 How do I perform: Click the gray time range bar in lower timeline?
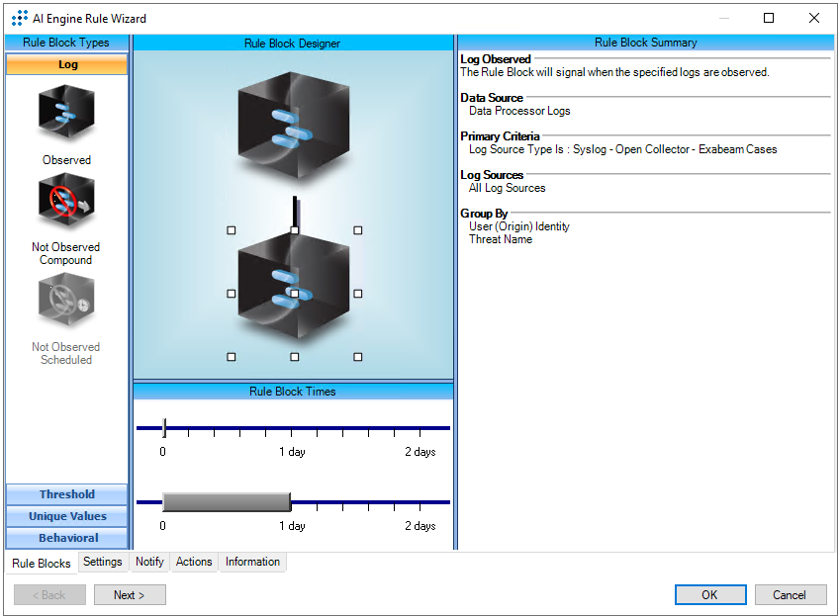(x=227, y=501)
